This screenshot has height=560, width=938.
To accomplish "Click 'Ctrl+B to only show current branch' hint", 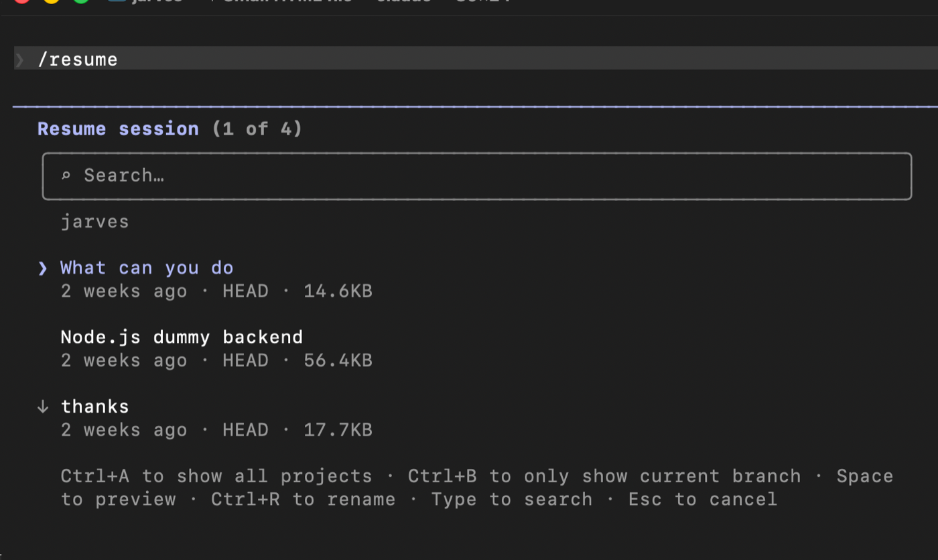I will coord(604,476).
